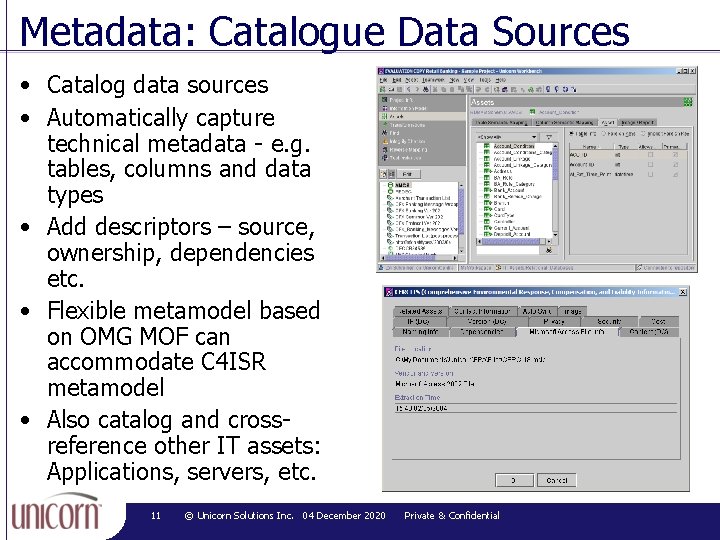
Task: Select Transformations in the Workbench sidebar
Action: (422, 125)
